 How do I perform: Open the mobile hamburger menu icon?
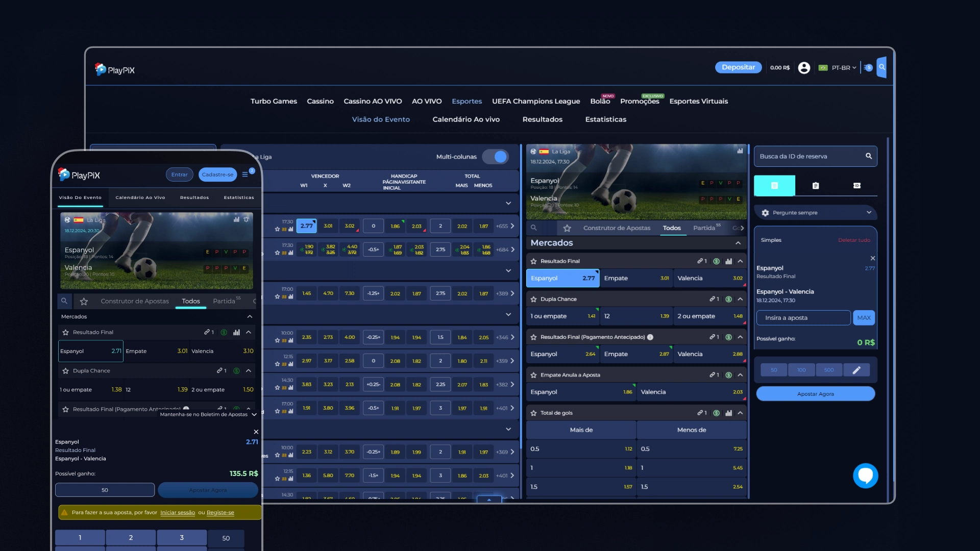tap(245, 174)
